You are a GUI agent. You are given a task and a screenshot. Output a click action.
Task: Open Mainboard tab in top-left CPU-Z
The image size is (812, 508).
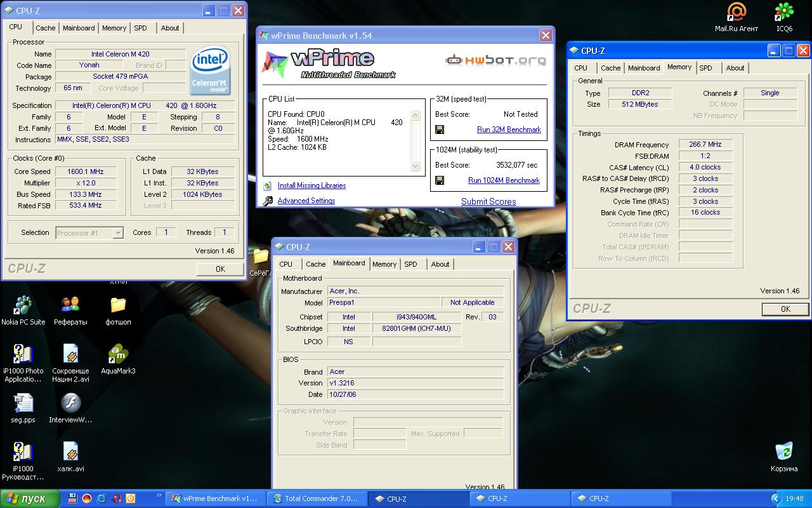click(79, 28)
